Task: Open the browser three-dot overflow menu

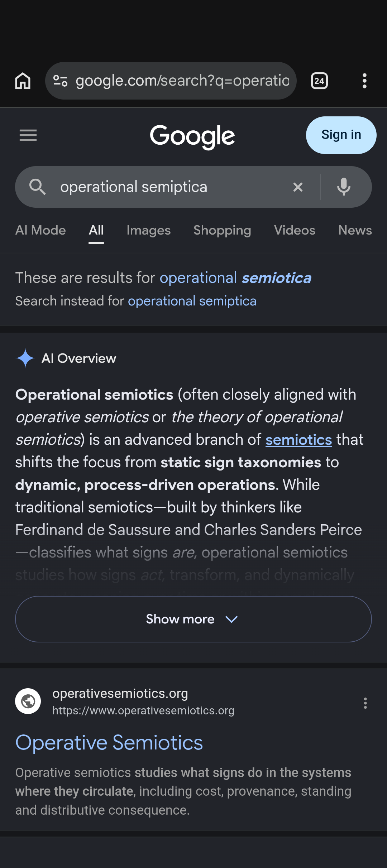Action: pos(364,81)
